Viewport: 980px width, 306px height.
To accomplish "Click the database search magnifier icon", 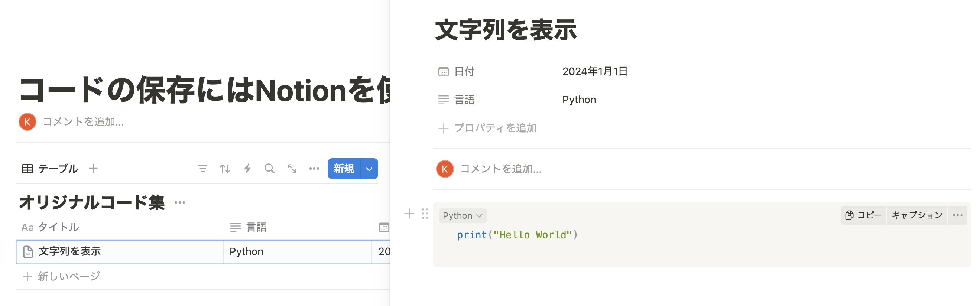I will [269, 168].
